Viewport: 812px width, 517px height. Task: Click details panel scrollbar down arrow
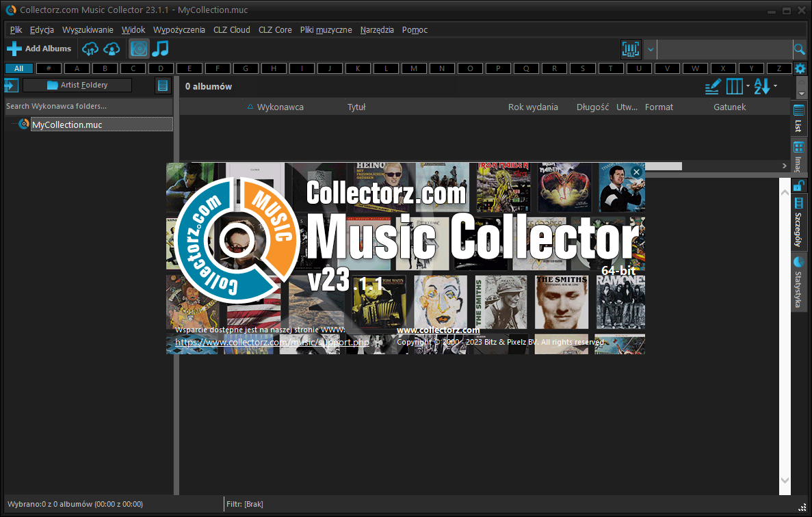click(785, 480)
